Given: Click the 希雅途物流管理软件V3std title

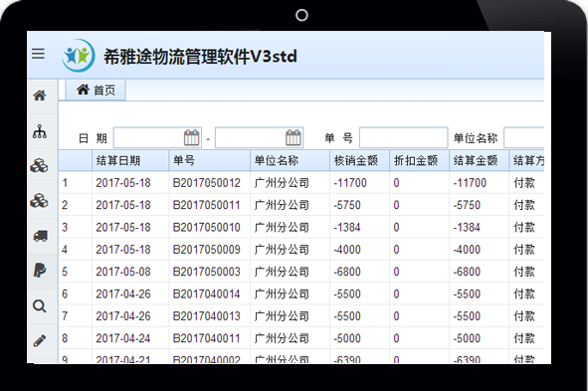Looking at the screenshot, I should click(x=200, y=57).
